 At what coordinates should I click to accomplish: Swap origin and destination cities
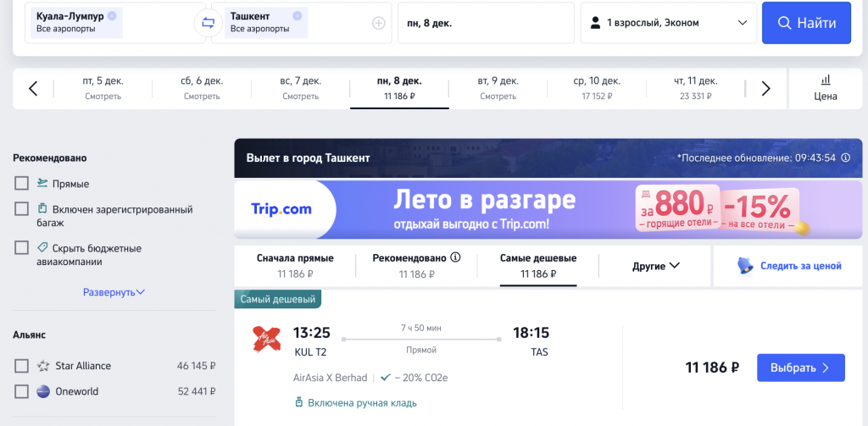(x=209, y=23)
